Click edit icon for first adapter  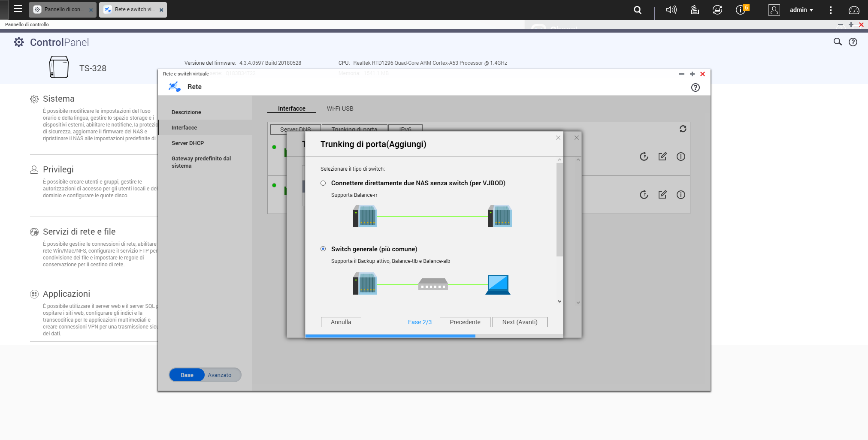pyautogui.click(x=662, y=157)
